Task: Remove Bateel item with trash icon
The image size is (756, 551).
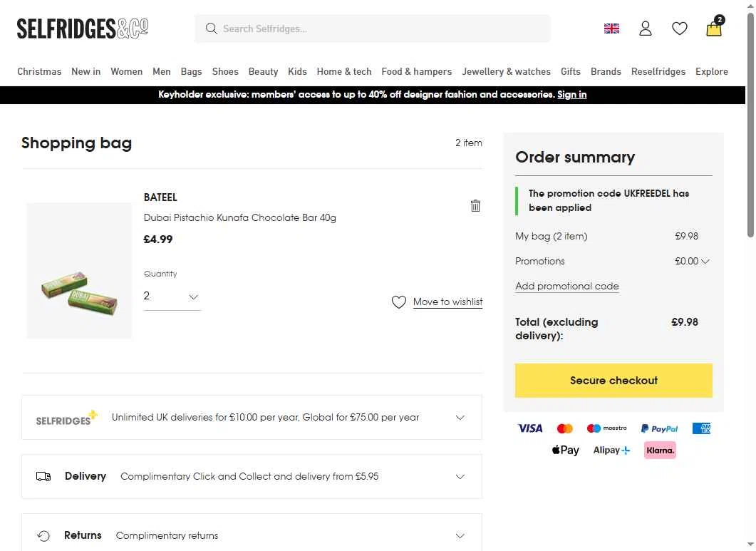Action: pyautogui.click(x=475, y=205)
